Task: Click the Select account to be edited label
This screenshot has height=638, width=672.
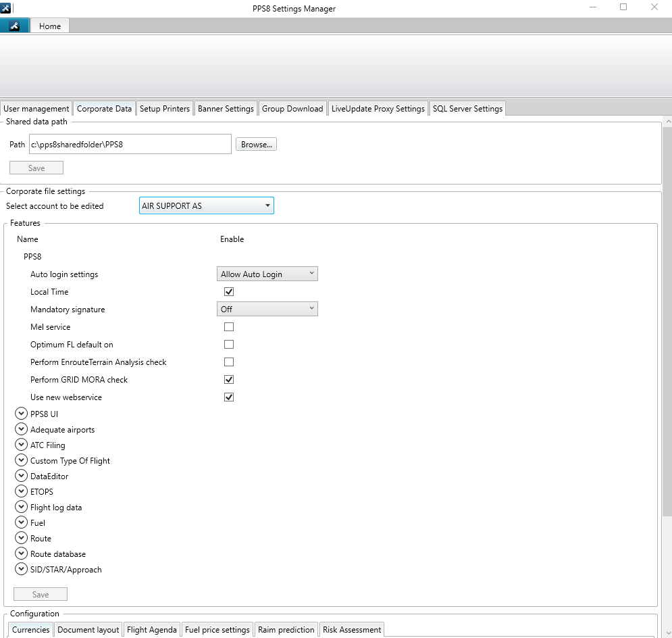Action: pyautogui.click(x=55, y=206)
